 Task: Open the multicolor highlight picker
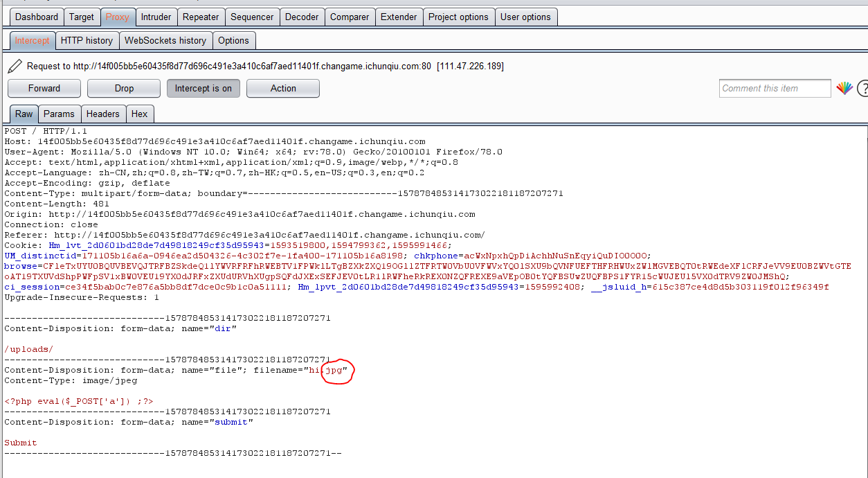coord(844,88)
